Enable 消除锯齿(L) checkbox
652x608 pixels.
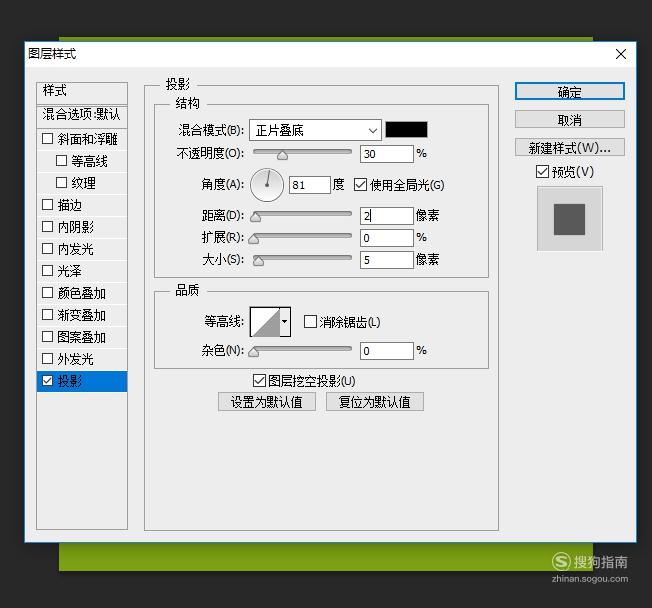click(310, 321)
